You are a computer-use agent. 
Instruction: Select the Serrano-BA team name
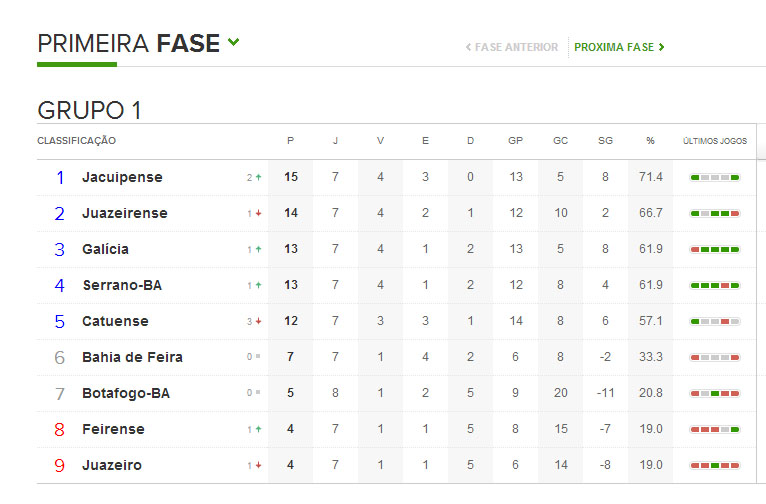(x=122, y=286)
